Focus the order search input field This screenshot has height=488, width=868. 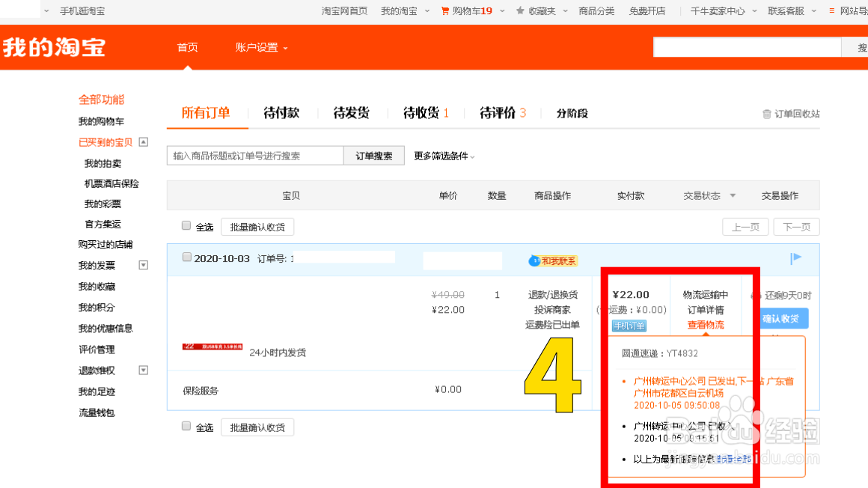(255, 156)
